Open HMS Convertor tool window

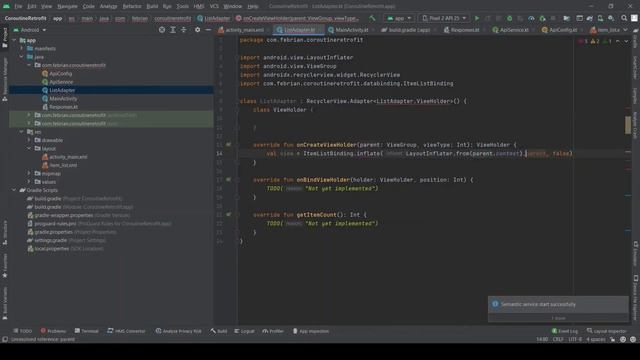(127, 331)
